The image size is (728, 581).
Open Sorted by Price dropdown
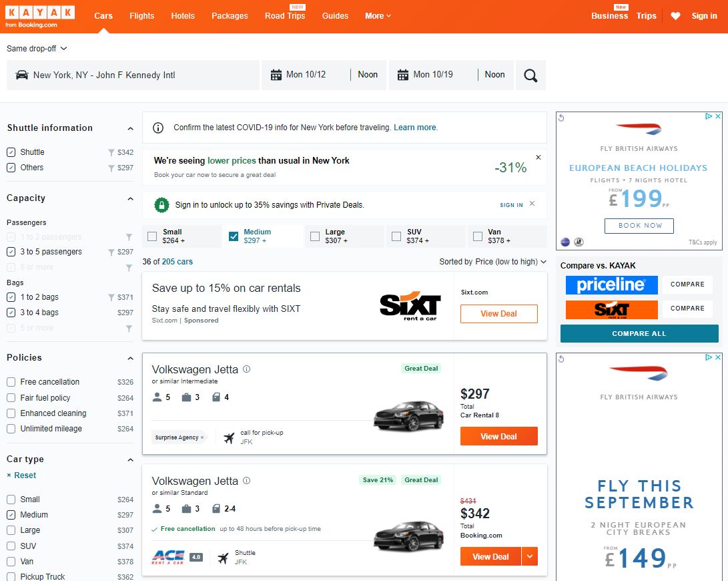[492, 262]
